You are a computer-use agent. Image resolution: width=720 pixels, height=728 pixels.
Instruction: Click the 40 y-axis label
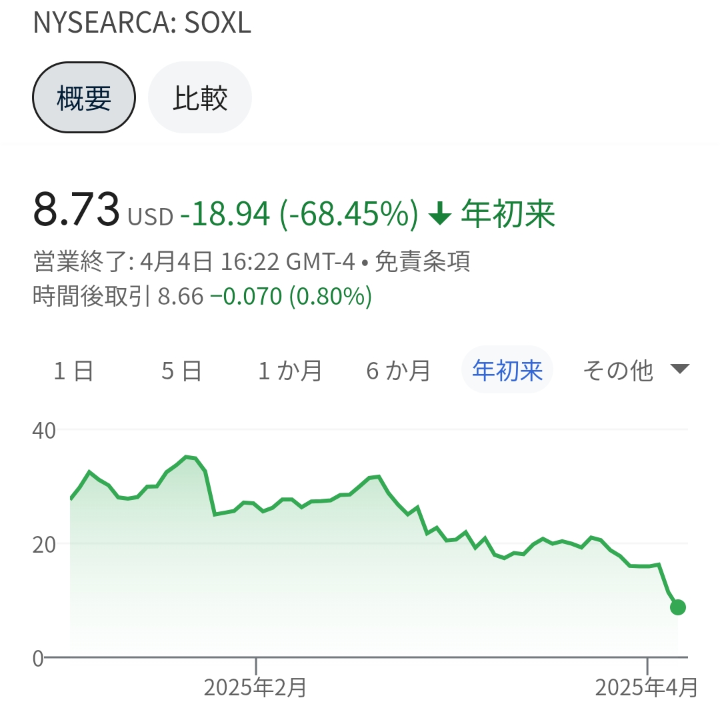point(44,430)
